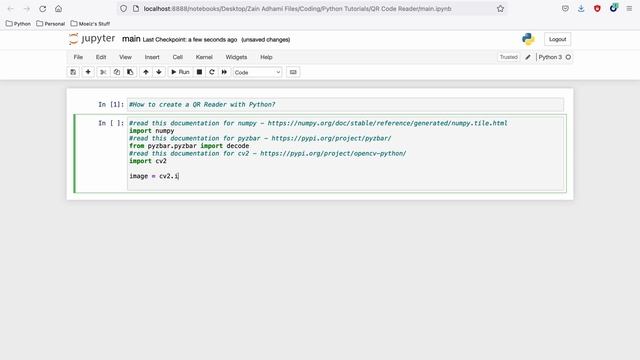Image resolution: width=640 pixels, height=360 pixels.
Task: Click the In [1]: cell prompt
Action: (x=111, y=104)
